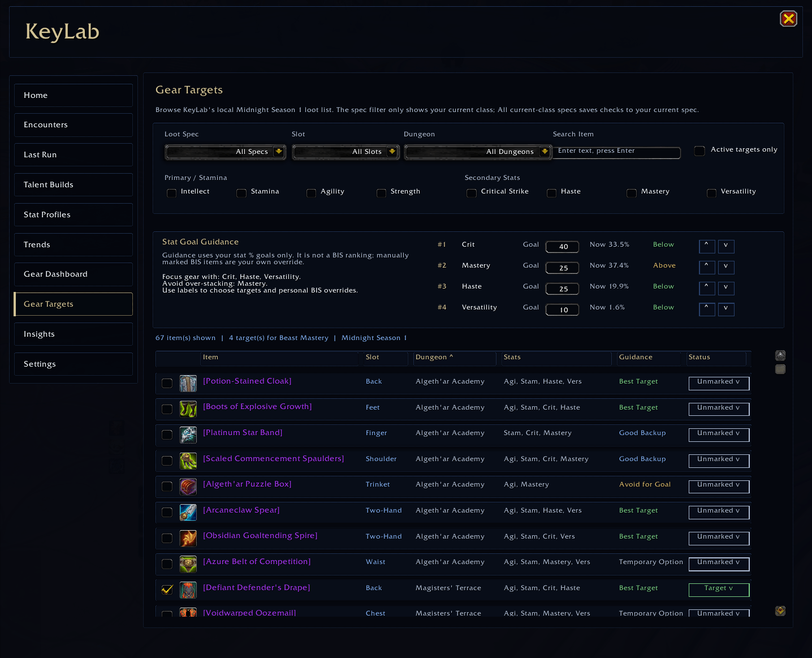
Task: Uncheck the Defiant Defender's Drape row checkbox
Action: click(x=167, y=590)
